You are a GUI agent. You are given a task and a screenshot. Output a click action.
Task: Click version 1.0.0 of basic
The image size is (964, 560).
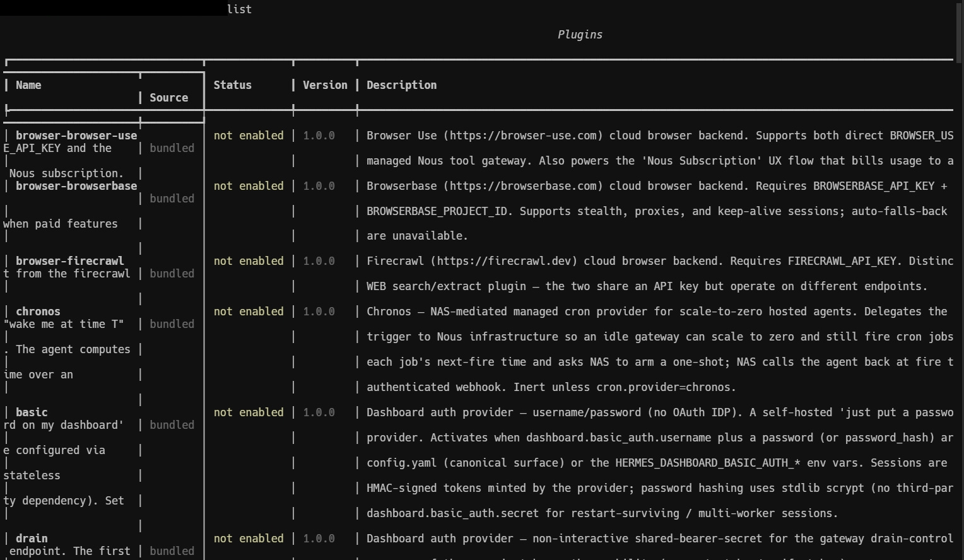pos(319,412)
